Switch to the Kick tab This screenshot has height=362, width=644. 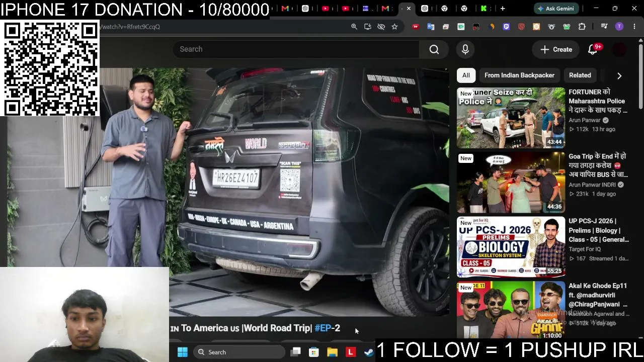click(484, 9)
